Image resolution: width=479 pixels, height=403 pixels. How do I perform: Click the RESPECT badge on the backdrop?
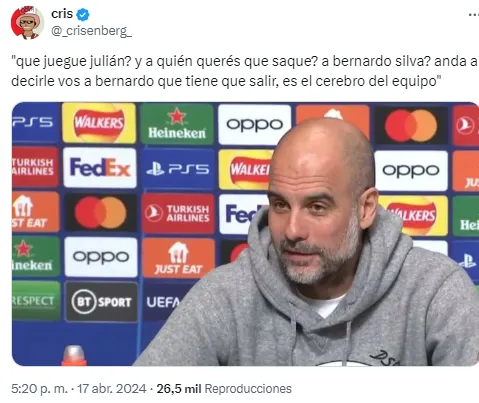(36, 301)
